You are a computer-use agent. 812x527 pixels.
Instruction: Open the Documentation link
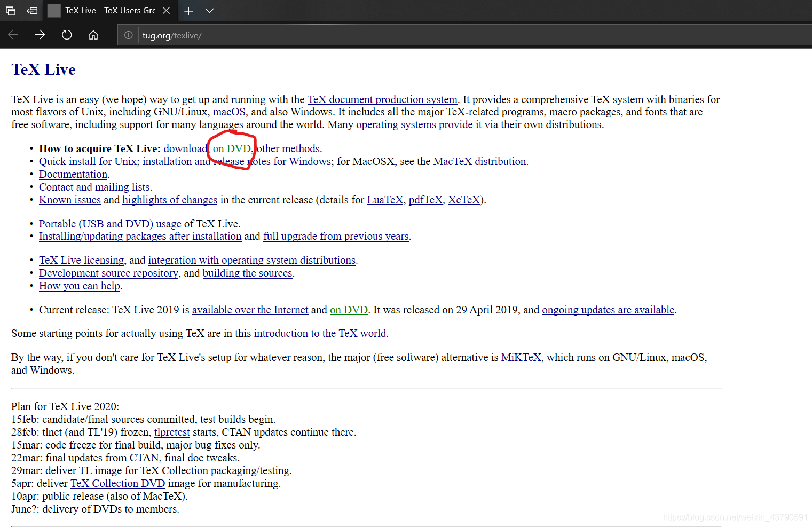coord(73,175)
